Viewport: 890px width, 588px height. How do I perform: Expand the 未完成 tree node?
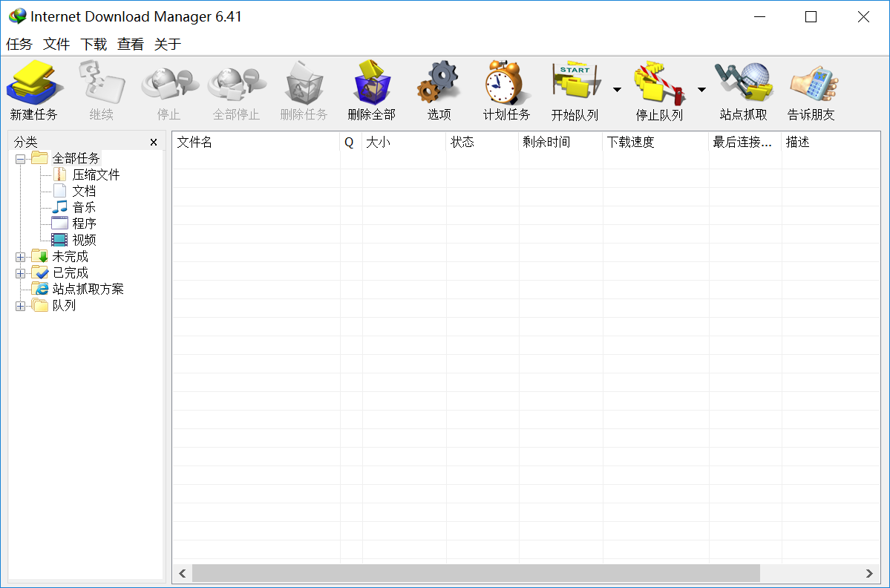click(x=19, y=255)
